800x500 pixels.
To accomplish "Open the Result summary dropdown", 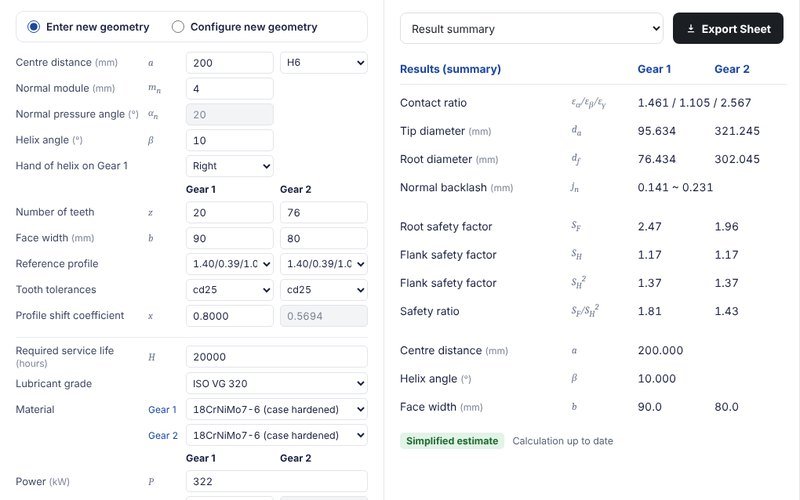I will click(x=531, y=29).
